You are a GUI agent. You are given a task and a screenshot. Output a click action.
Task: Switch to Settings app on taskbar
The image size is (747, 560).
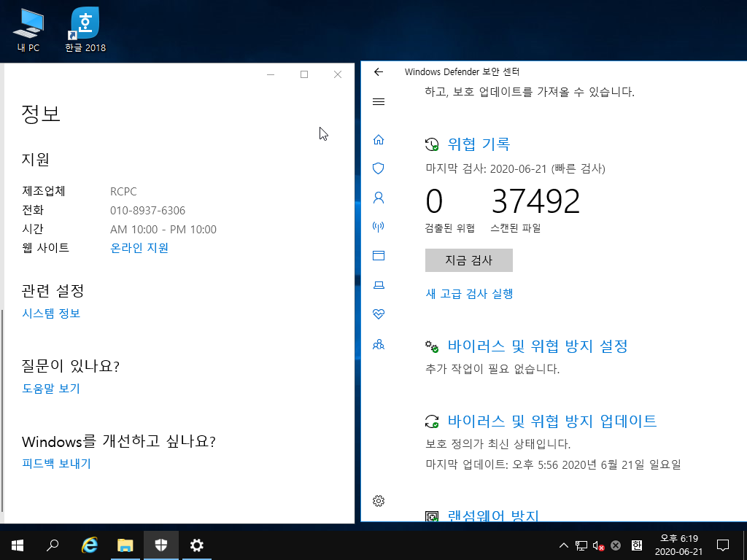(x=196, y=545)
